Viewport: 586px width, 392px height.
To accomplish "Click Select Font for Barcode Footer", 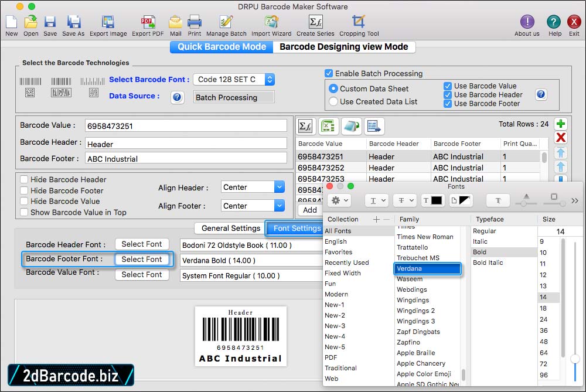I will [x=142, y=260].
